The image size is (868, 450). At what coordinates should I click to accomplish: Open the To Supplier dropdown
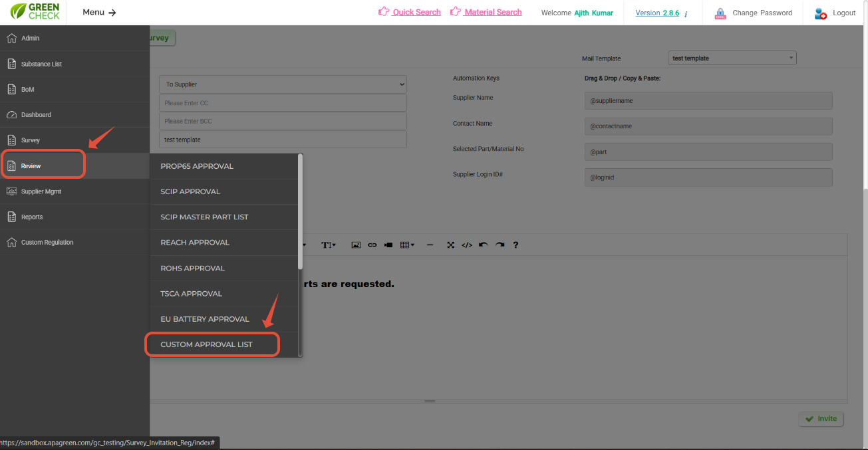coord(283,84)
